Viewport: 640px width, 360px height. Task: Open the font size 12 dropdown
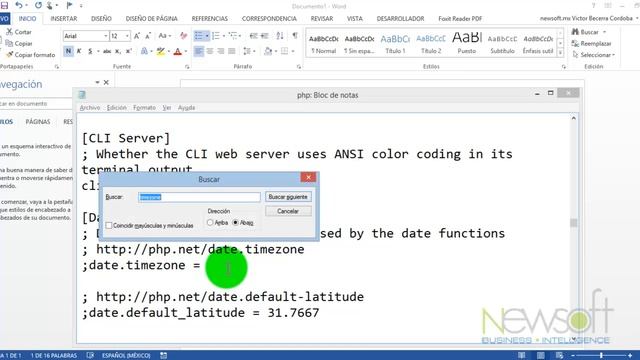[x=127, y=36]
